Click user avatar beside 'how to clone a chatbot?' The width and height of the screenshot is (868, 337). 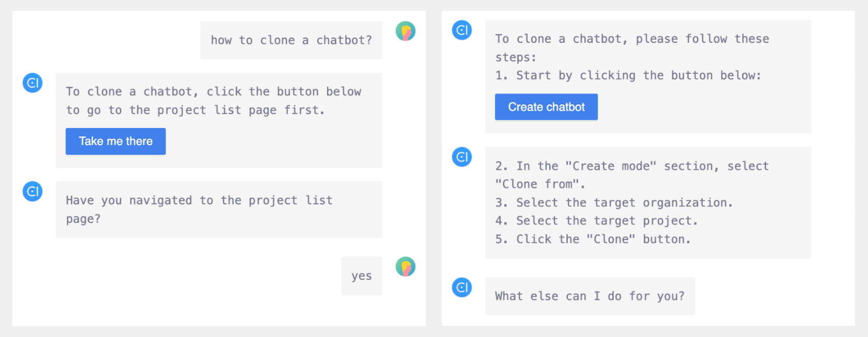point(406,31)
